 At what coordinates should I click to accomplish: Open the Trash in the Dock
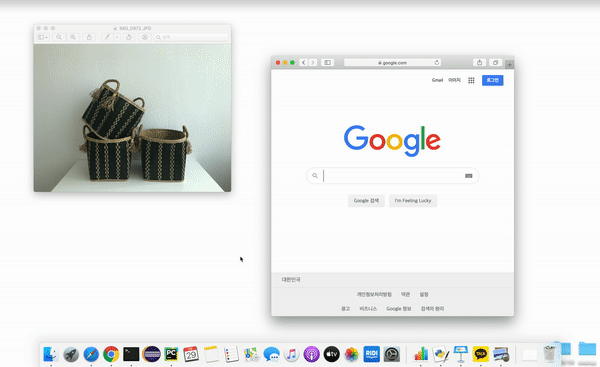549,354
